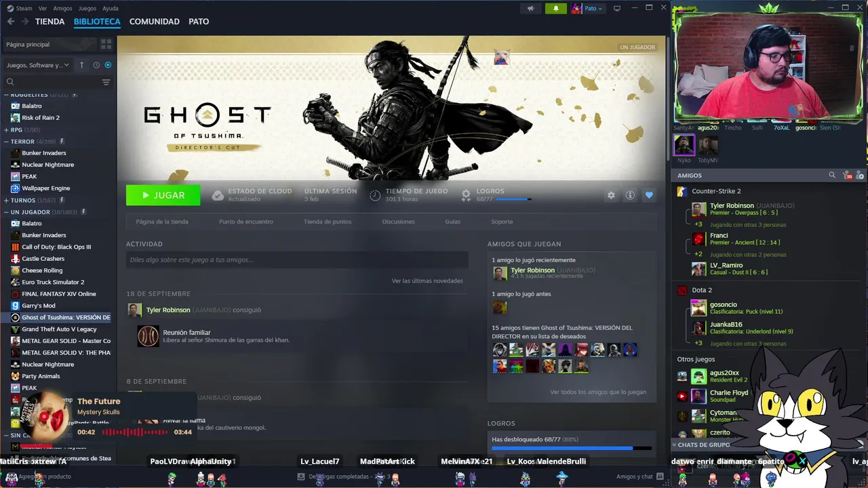Collapse the ROGUELITES collection
The width and height of the screenshot is (868, 488).
click(5, 94)
